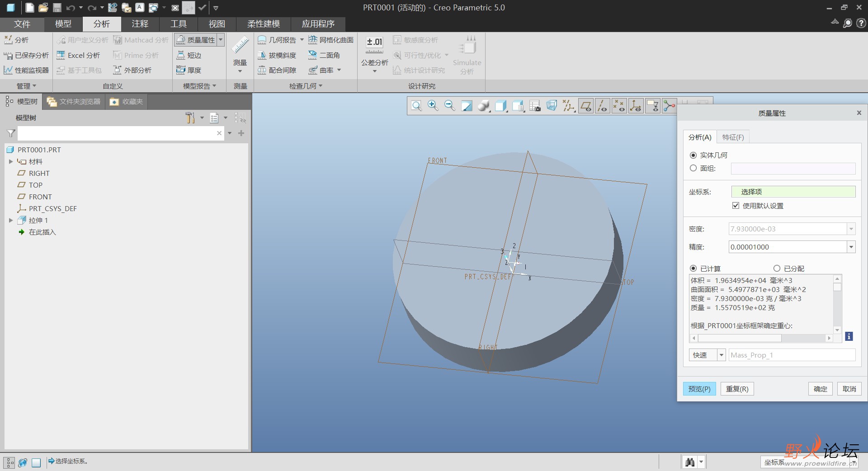Expand the Inspect Geometry (检查几何) group
868x471 pixels.
pos(306,86)
